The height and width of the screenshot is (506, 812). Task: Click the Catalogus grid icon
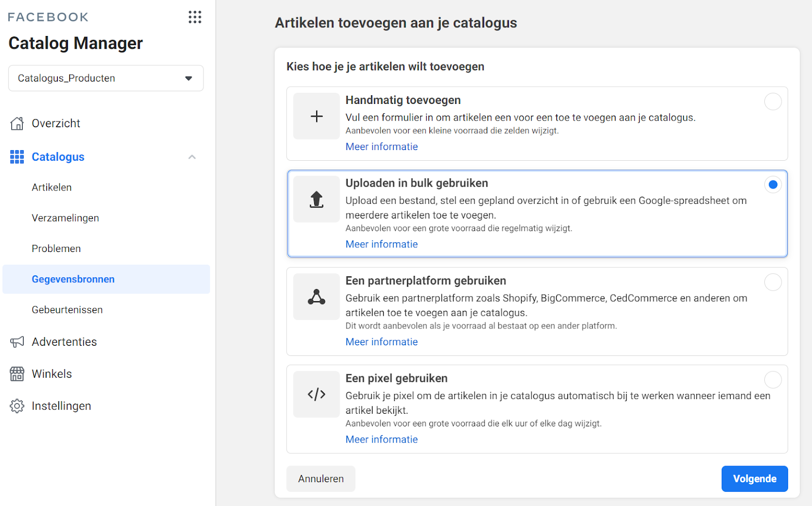tap(17, 157)
